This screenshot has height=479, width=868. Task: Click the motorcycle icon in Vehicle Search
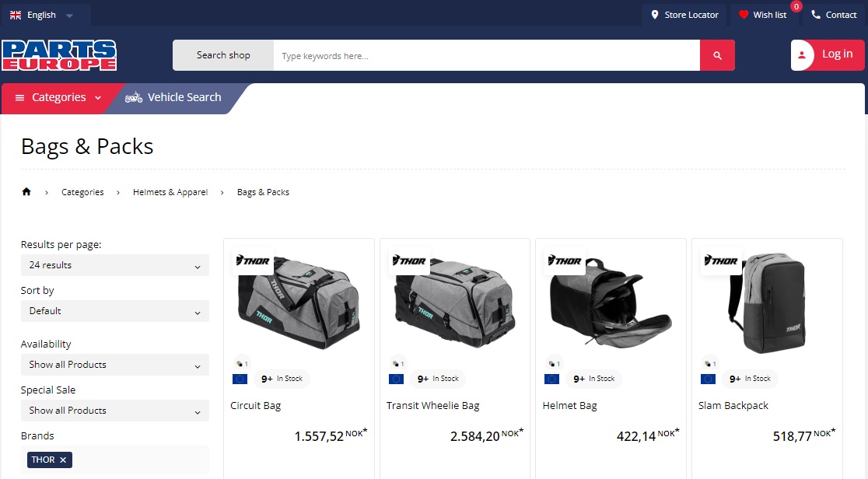[x=134, y=97]
